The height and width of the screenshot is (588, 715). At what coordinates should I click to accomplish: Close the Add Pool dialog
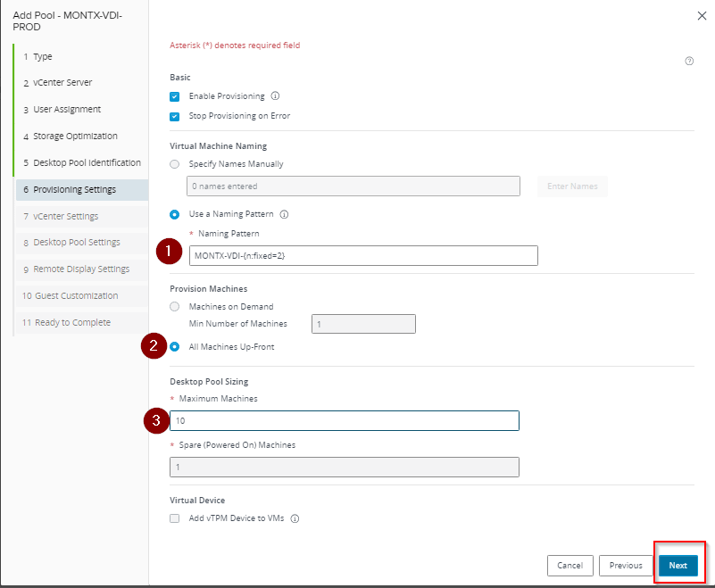pyautogui.click(x=700, y=15)
